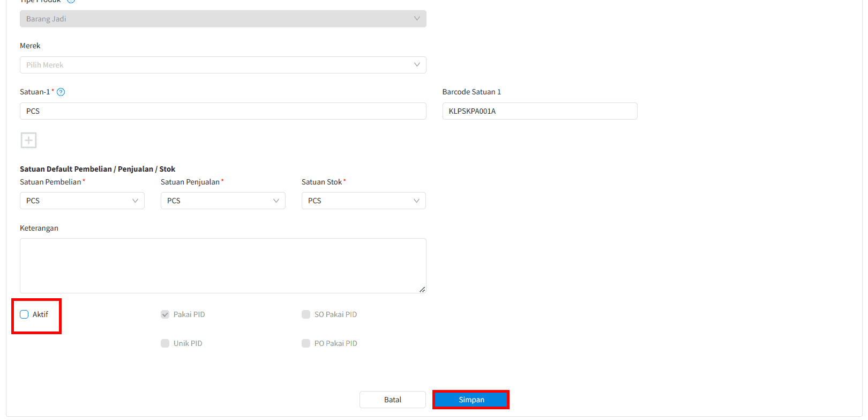Click the Barcode Satuan 1 label
The height and width of the screenshot is (420, 868).
pyautogui.click(x=472, y=92)
